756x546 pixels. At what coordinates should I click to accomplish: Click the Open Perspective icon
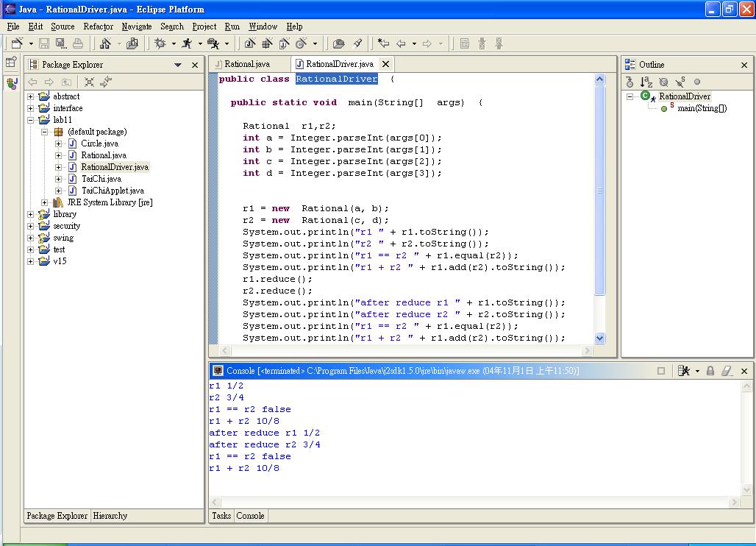[x=12, y=63]
